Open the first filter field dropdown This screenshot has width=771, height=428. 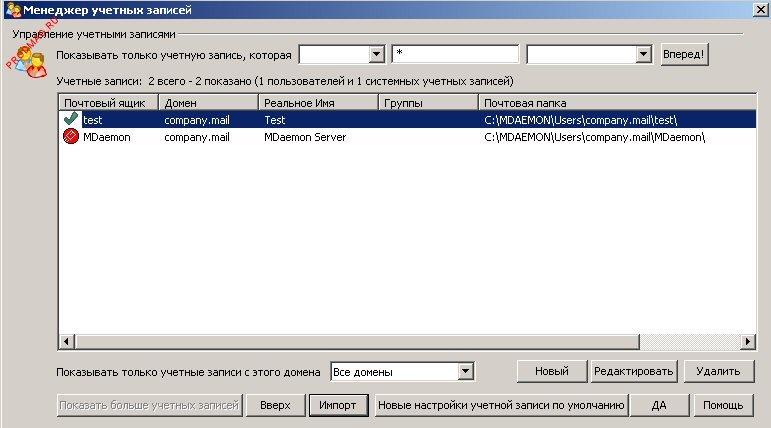pyautogui.click(x=376, y=54)
